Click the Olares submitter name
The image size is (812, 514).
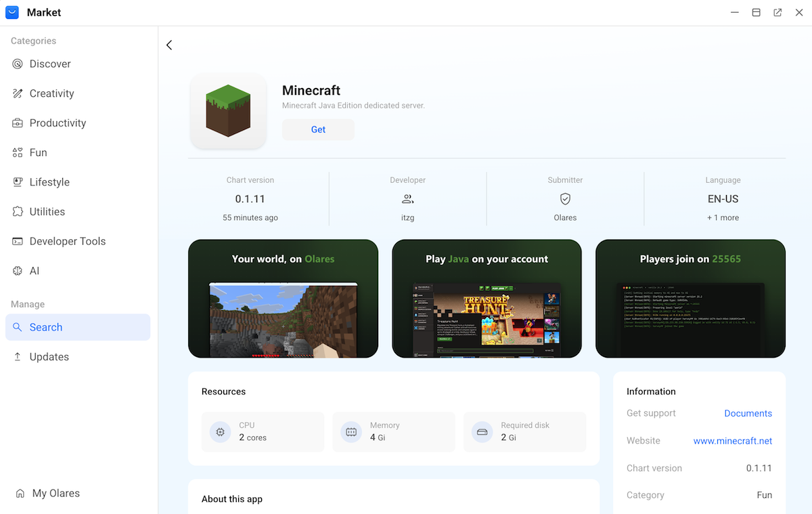pos(565,217)
